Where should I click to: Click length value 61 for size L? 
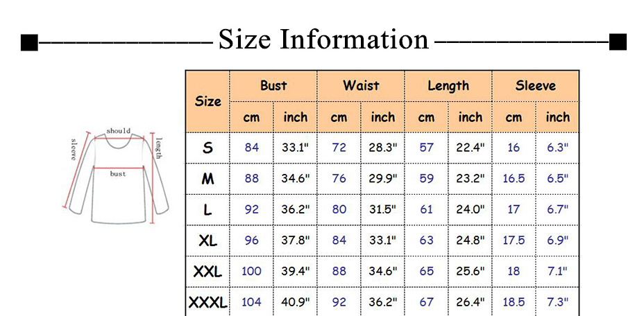pyautogui.click(x=426, y=209)
